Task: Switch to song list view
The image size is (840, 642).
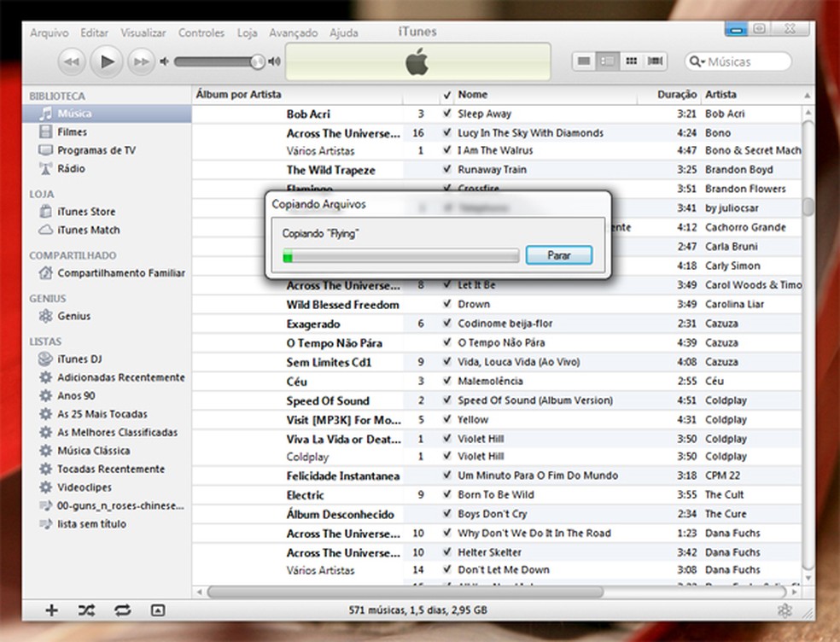Action: 584,61
